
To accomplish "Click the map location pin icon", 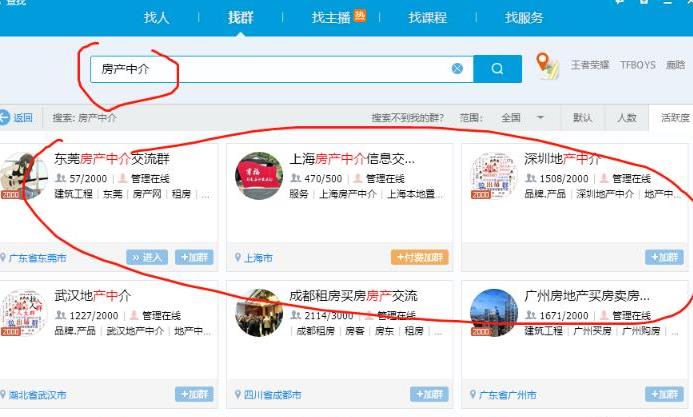I will tap(546, 66).
